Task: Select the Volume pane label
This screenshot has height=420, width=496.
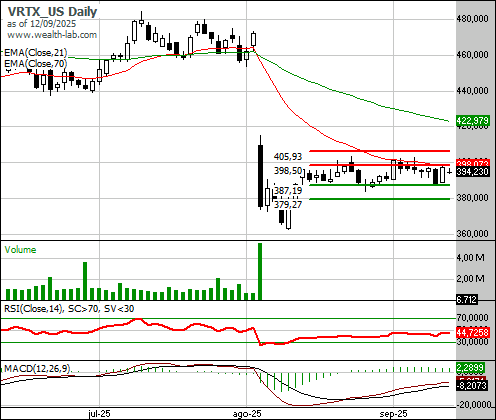Action: pos(20,250)
